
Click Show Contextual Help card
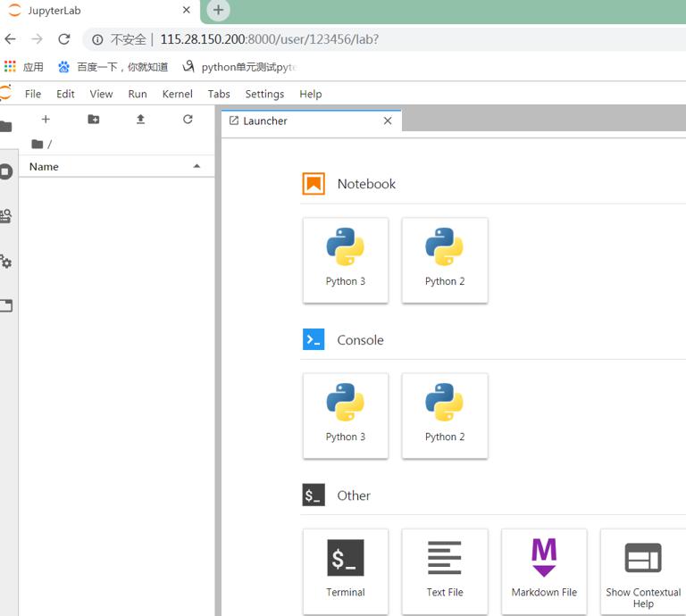pyautogui.click(x=643, y=571)
